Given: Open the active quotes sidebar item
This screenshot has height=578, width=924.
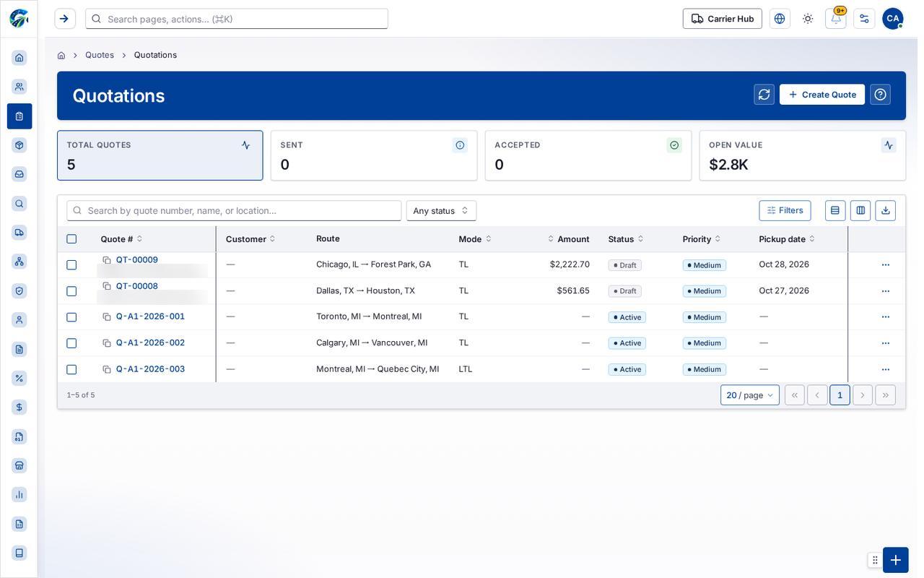Looking at the screenshot, I should 19,116.
